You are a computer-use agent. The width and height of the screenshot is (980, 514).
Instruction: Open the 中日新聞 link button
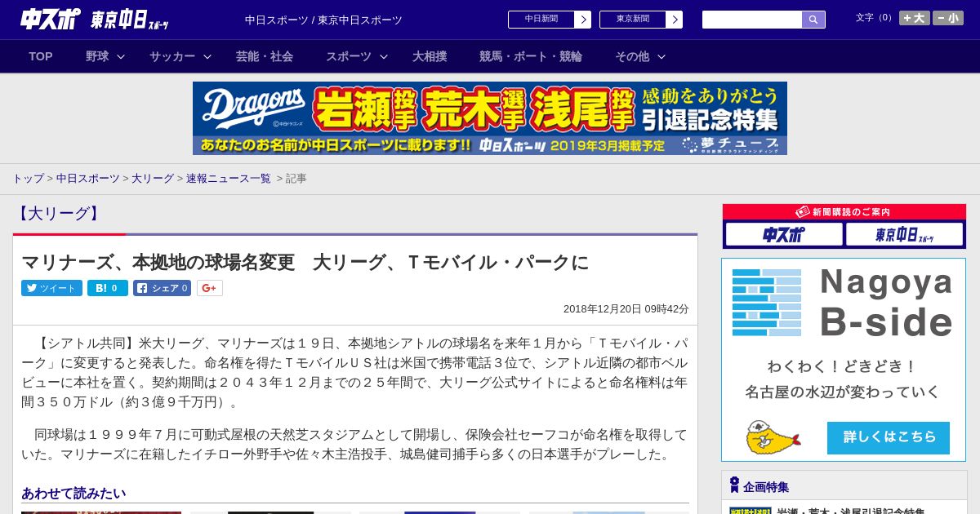541,20
